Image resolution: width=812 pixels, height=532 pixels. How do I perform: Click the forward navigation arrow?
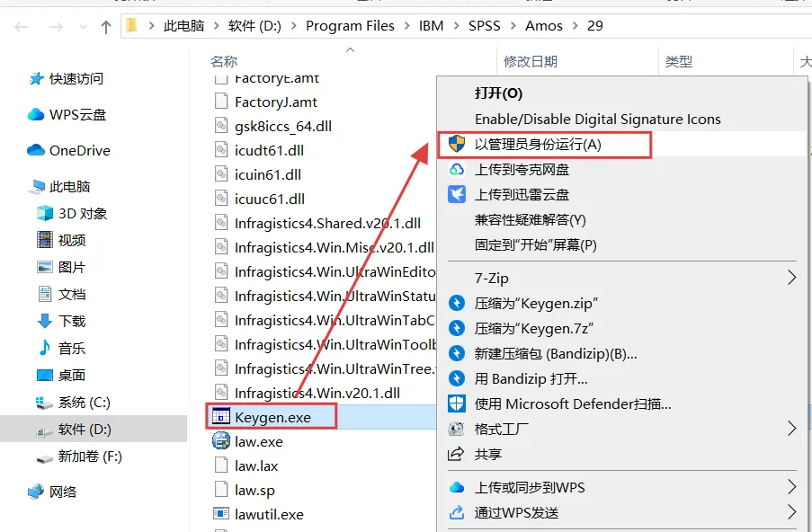(56, 26)
